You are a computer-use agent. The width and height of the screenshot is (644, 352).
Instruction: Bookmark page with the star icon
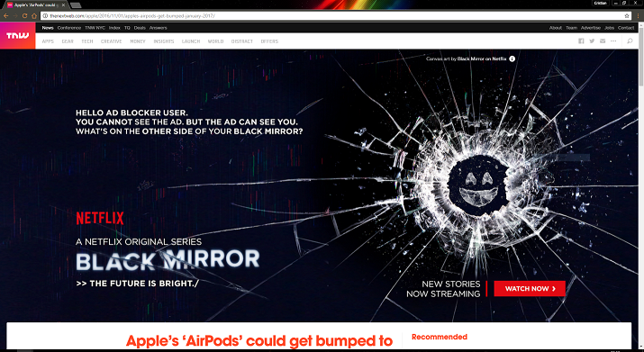627,16
